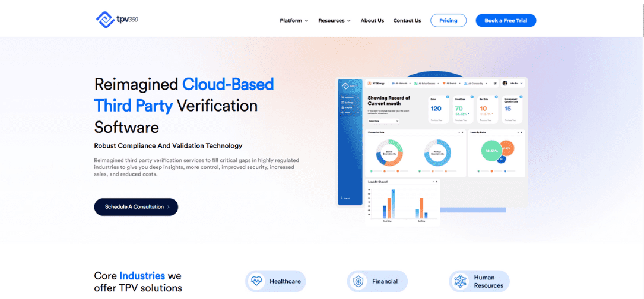The image size is (644, 299).
Task: Click the Healthcare heartbeat icon
Action: [256, 281]
